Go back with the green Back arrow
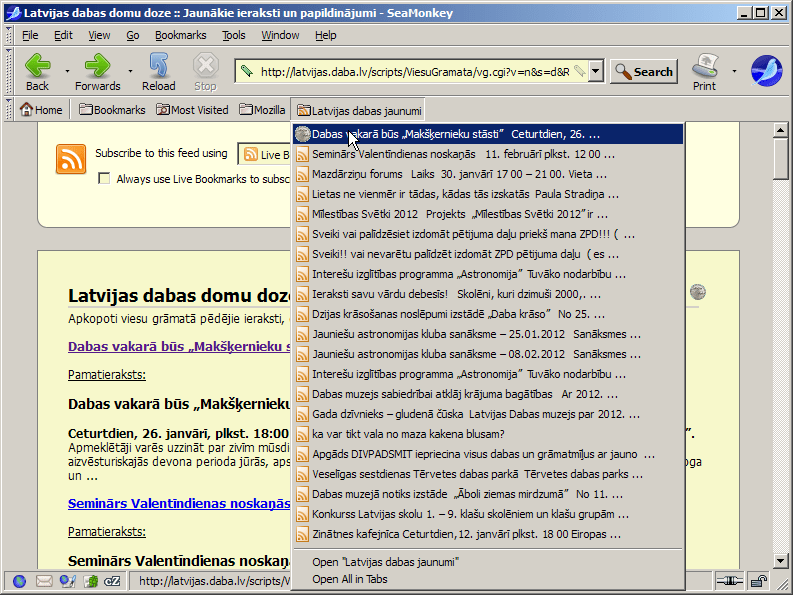The image size is (793, 595). pyautogui.click(x=37, y=65)
